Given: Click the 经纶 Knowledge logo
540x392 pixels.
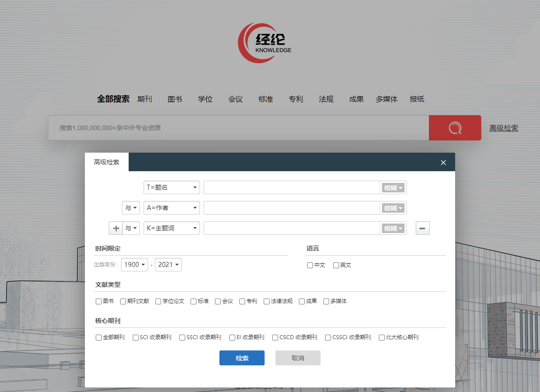Looking at the screenshot, I should point(265,43).
